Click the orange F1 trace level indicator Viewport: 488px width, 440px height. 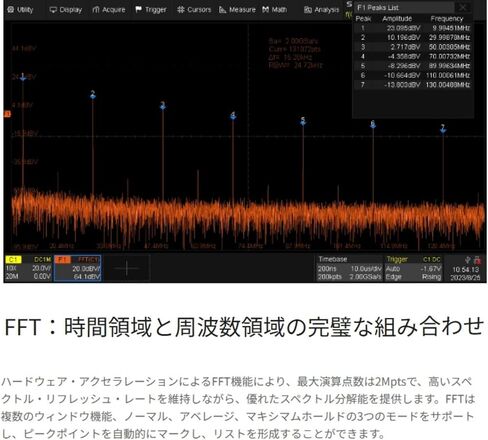[7, 114]
